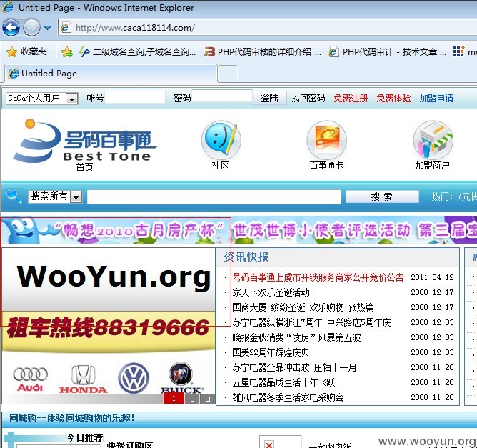Screen dimensions: 477x448
Task: Open the 二级域名查询 bookmark
Action: (x=138, y=52)
